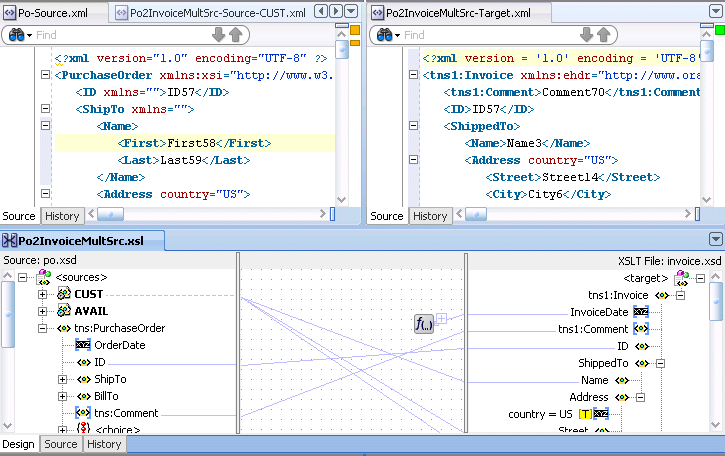The width and height of the screenshot is (725, 456).
Task: Select the tns:Comment source element icon
Action: [x=83, y=413]
